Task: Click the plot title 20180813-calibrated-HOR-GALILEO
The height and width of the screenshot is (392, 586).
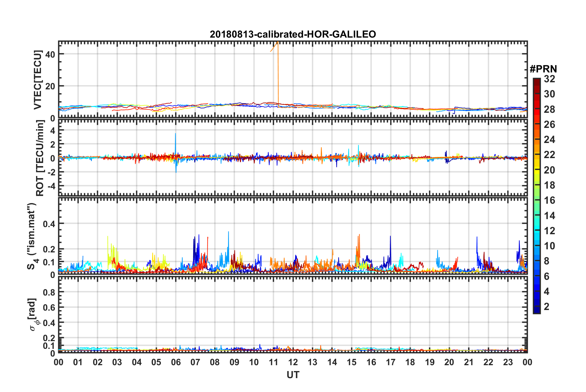Action: (293, 34)
